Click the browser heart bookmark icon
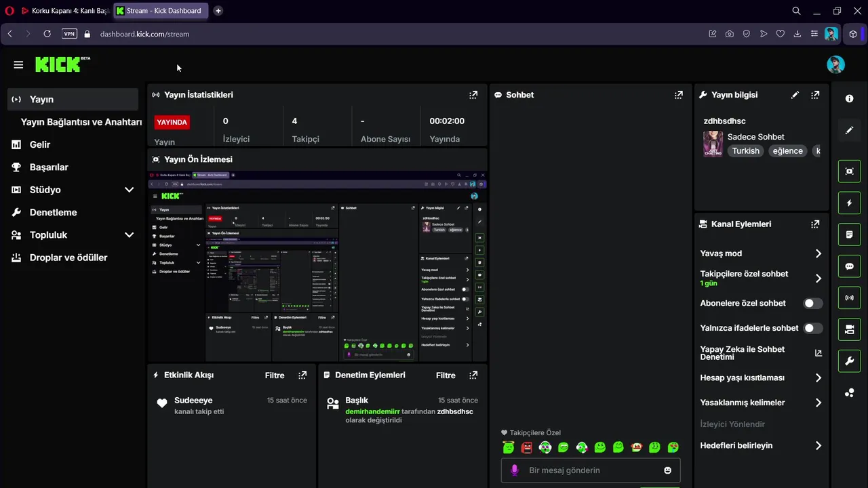Image resolution: width=868 pixels, height=488 pixels. coord(781,33)
